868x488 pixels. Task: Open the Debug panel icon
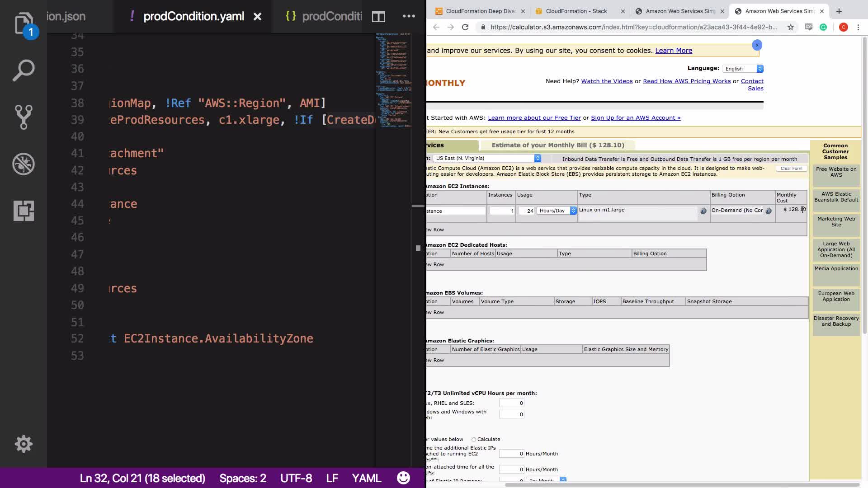[x=24, y=164]
